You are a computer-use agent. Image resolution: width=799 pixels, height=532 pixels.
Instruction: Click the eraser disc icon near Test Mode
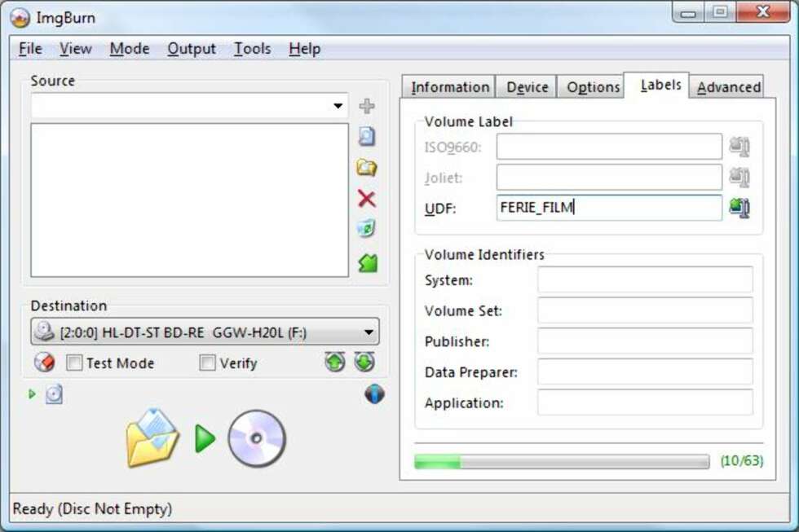pos(44,363)
